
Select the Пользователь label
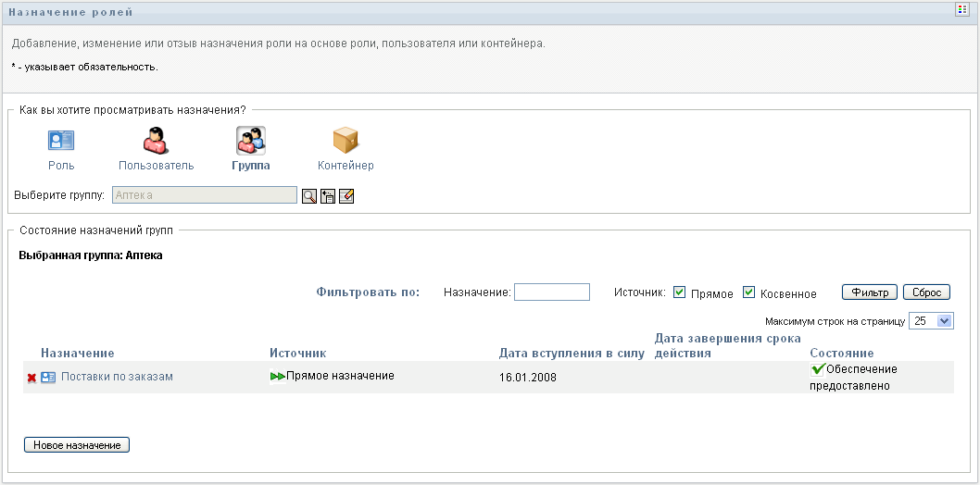point(157,166)
